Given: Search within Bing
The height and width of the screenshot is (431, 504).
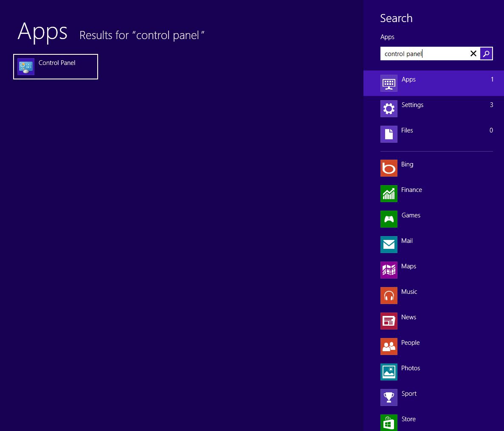Looking at the screenshot, I should click(x=434, y=168).
